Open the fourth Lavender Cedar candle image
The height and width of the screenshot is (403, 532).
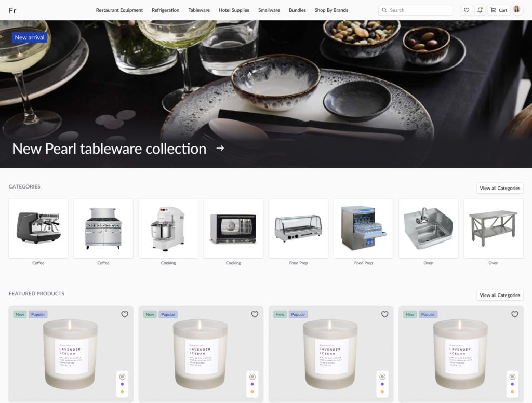pos(460,355)
